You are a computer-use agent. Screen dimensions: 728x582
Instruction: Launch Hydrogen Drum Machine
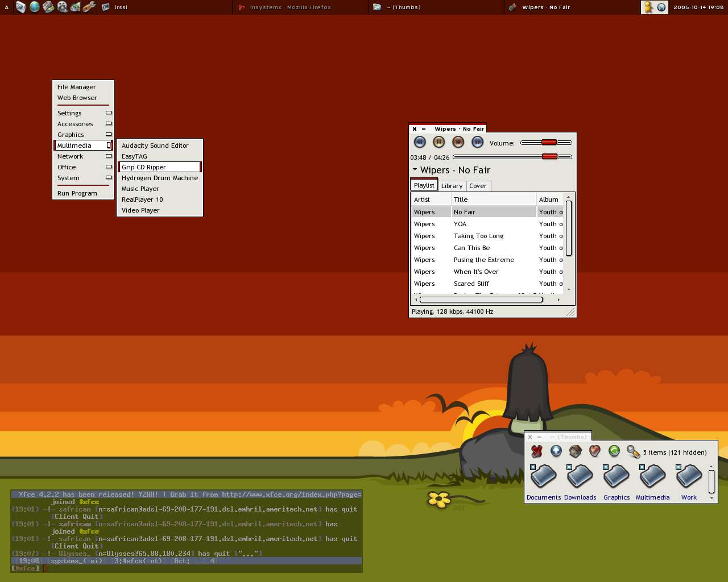(x=160, y=178)
